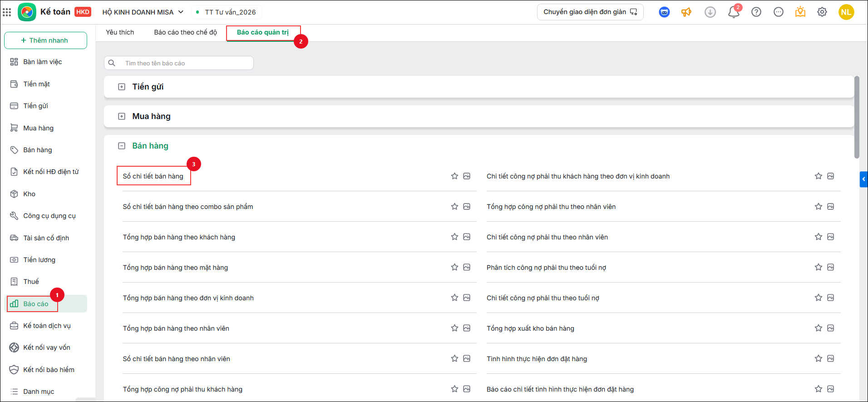Open Tổng hợp xuất kho bán hàng report
The height and width of the screenshot is (402, 868).
point(530,328)
